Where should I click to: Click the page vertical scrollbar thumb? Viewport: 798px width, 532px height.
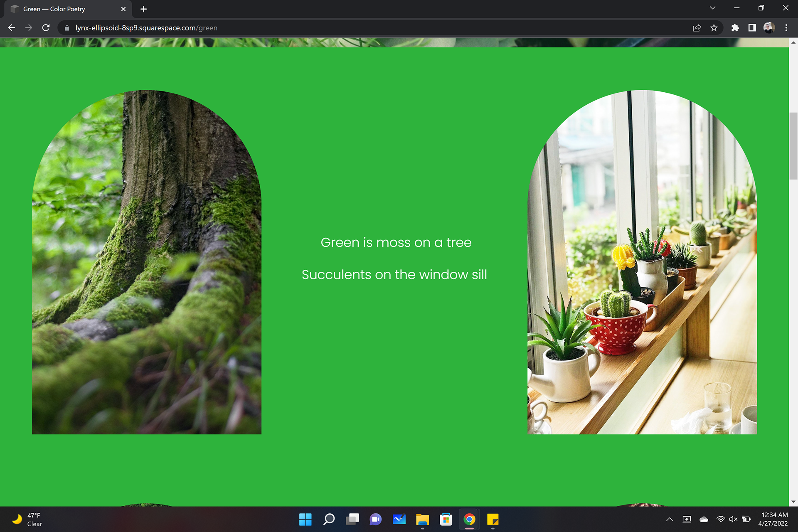pyautogui.click(x=793, y=145)
